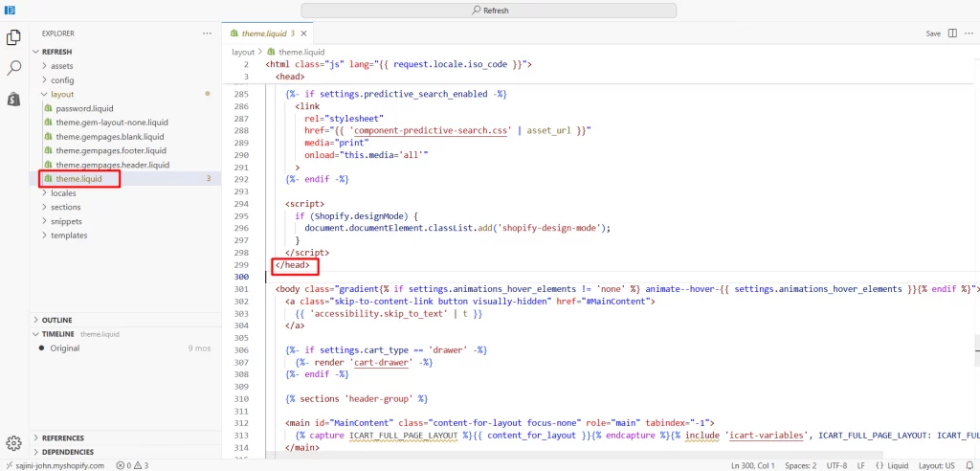Screen dimensions: 980x471
Task: Open the Shopify extension icon in activity bar
Action: point(13,99)
